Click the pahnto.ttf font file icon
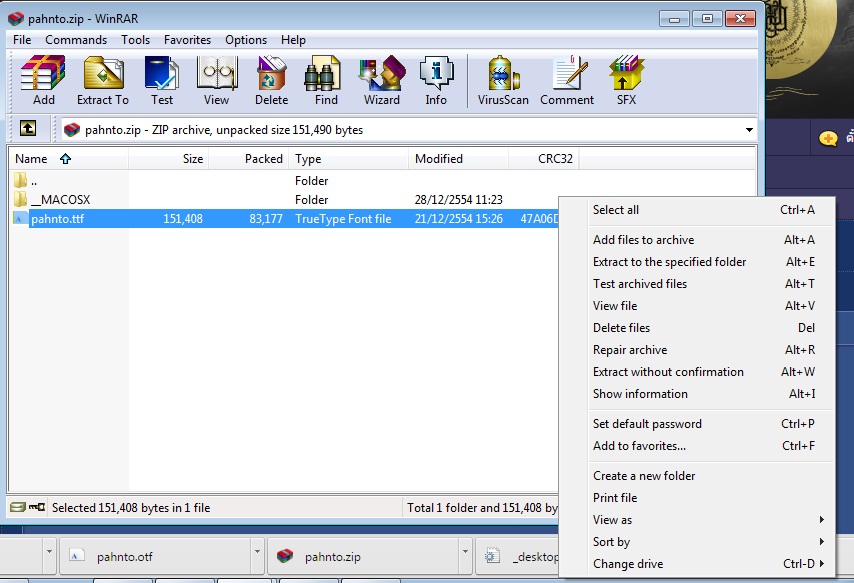This screenshot has height=583, width=854. click(20, 218)
